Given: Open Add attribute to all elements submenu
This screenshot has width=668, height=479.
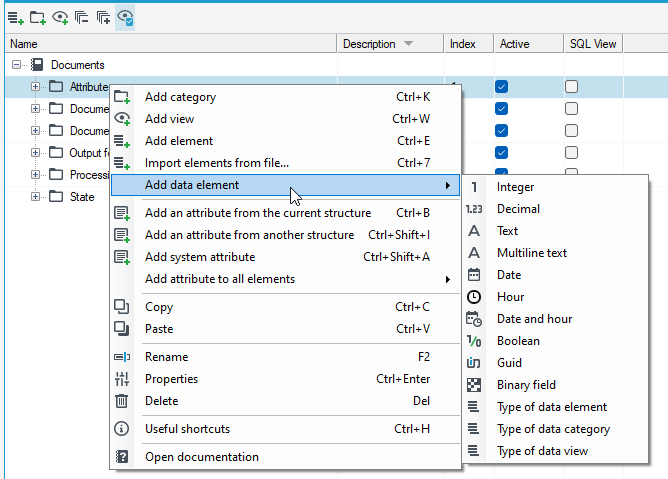Looking at the screenshot, I should (x=285, y=279).
